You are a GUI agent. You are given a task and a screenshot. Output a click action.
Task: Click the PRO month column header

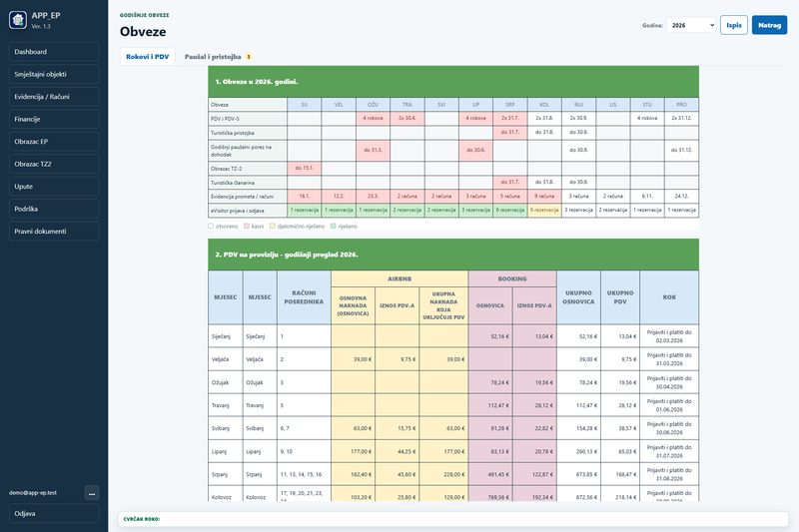[681, 105]
